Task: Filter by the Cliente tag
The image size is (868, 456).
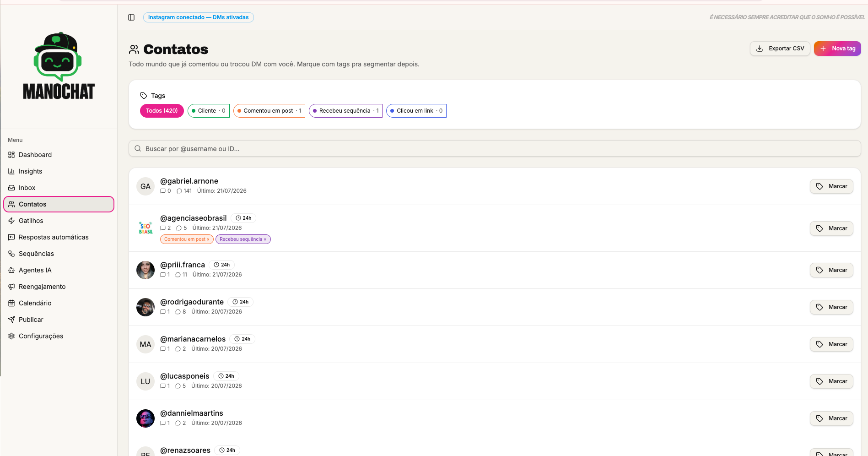Action: [x=209, y=111]
